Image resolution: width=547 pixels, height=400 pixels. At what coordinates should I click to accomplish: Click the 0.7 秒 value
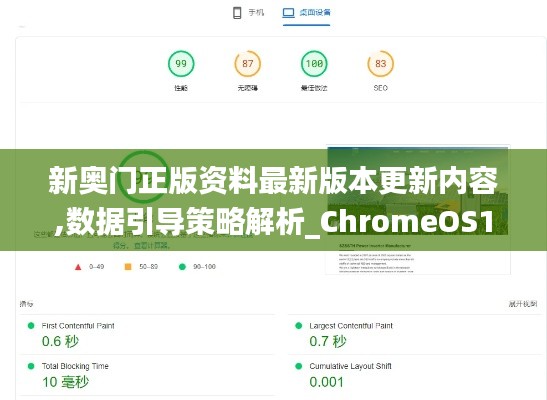tap(328, 341)
